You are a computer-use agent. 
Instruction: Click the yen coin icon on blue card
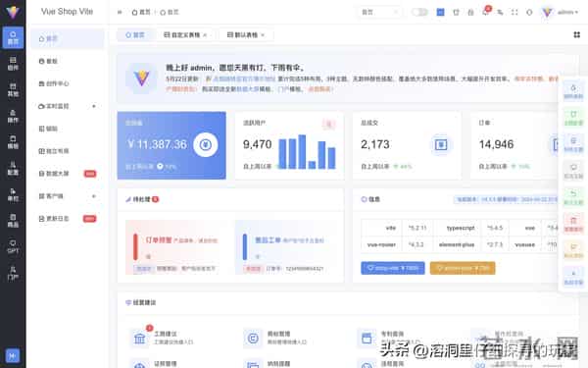pyautogui.click(x=205, y=144)
